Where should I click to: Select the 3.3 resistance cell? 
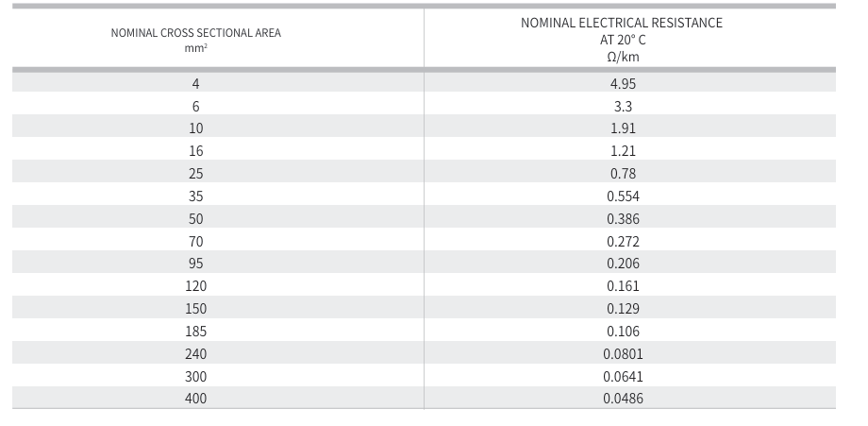coord(623,106)
